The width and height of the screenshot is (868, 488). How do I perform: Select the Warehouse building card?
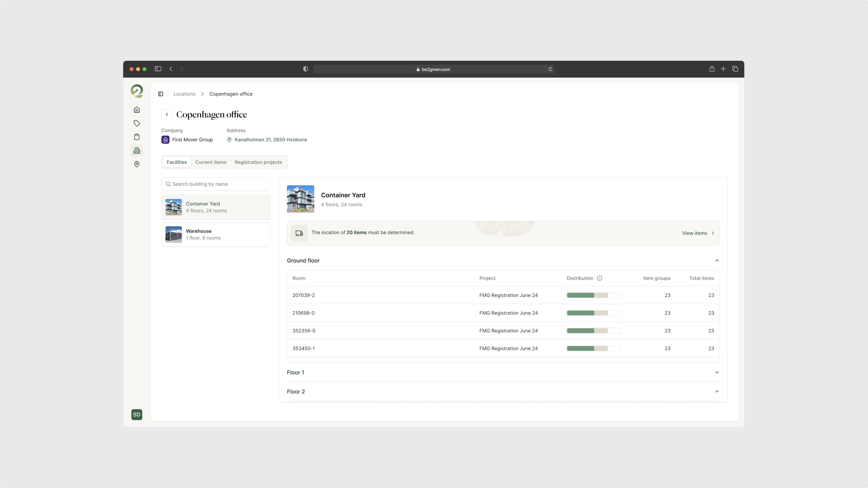point(216,235)
